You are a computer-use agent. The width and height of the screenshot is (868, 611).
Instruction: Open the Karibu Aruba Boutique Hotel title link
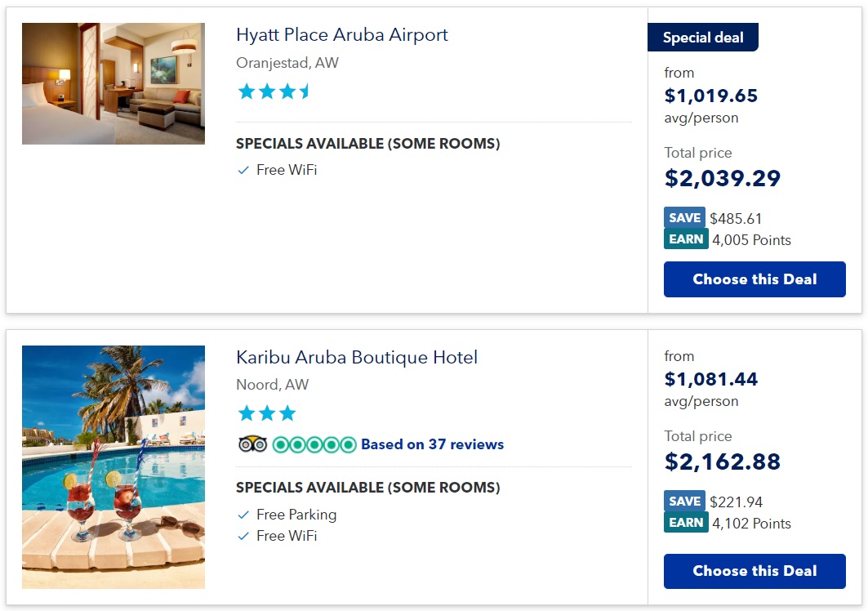click(x=357, y=358)
